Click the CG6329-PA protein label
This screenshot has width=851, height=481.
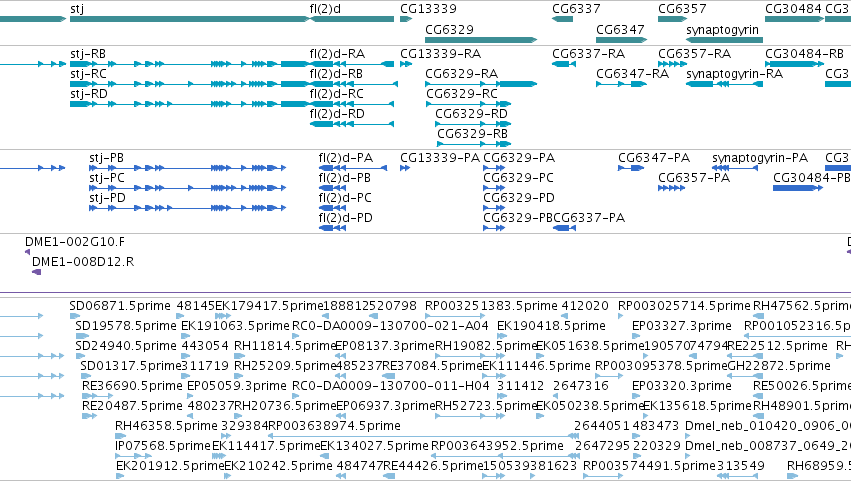click(519, 158)
